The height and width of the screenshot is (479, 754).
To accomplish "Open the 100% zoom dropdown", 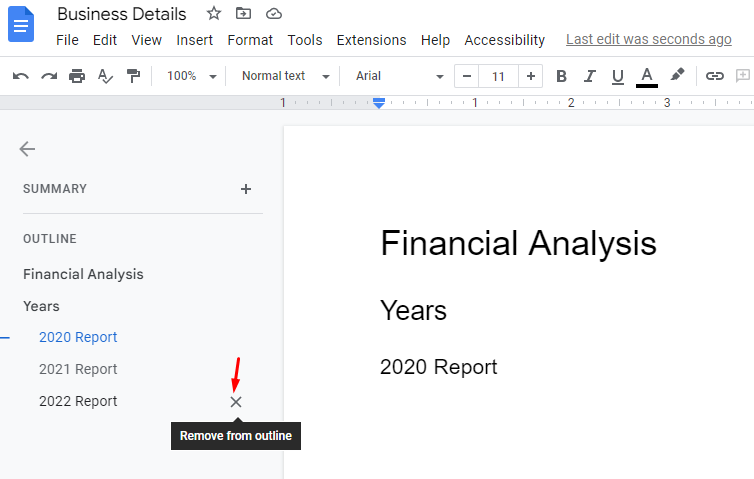I will 191,76.
